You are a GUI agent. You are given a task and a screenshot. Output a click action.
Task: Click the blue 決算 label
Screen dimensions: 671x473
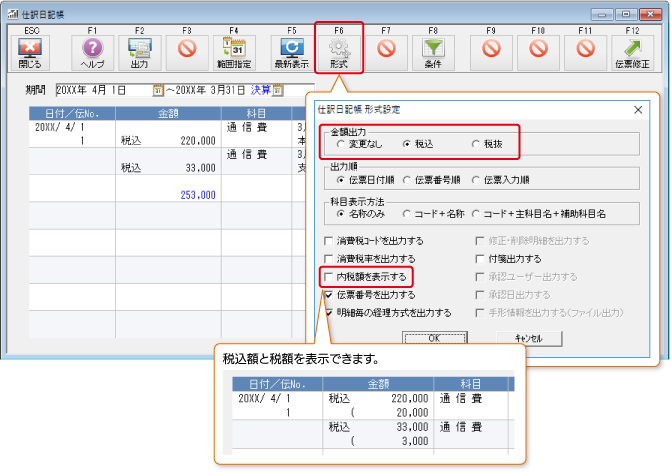tap(261, 90)
